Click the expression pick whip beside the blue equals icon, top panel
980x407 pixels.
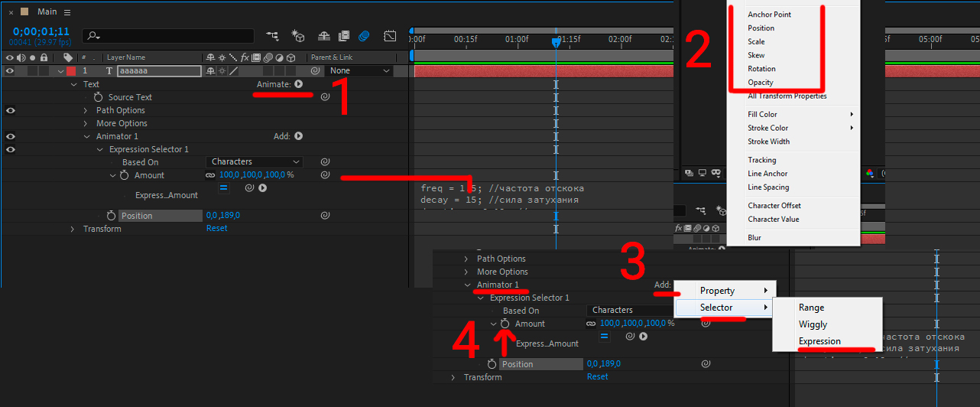pos(250,187)
